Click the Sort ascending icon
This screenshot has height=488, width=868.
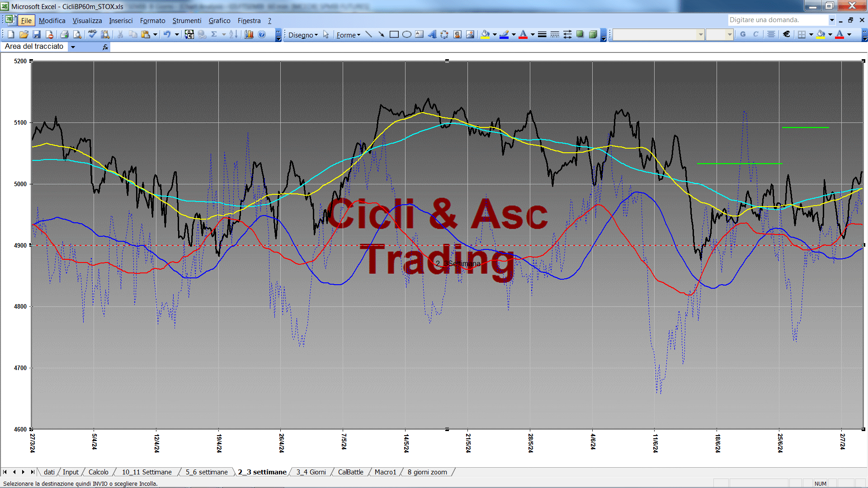click(x=233, y=35)
